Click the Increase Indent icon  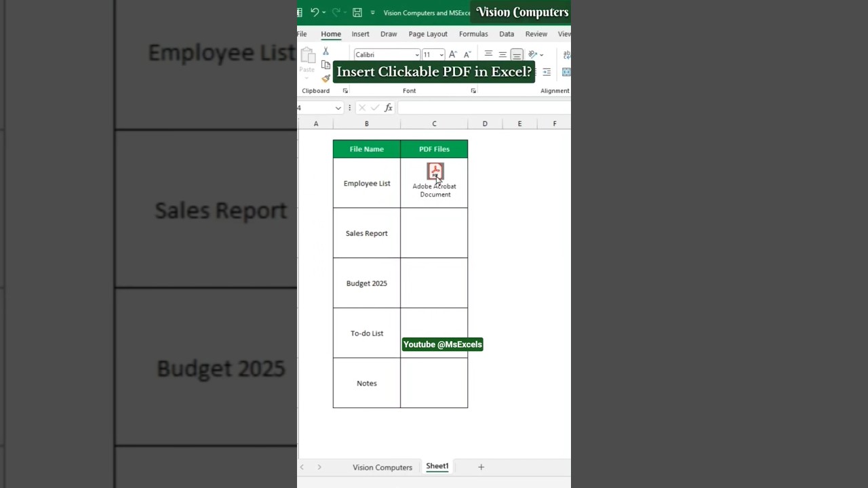tap(547, 72)
